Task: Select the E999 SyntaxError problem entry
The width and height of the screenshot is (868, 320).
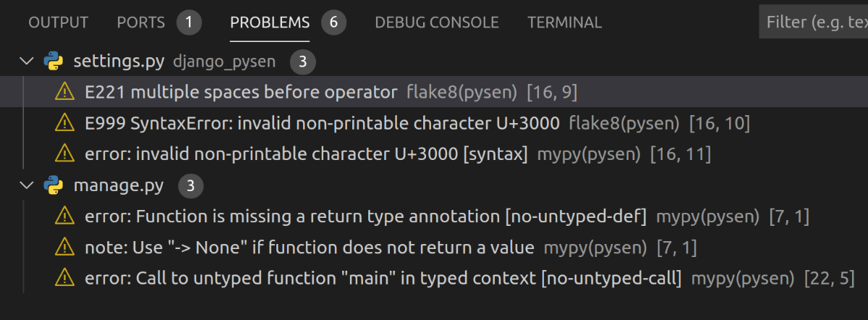Action: [434, 123]
